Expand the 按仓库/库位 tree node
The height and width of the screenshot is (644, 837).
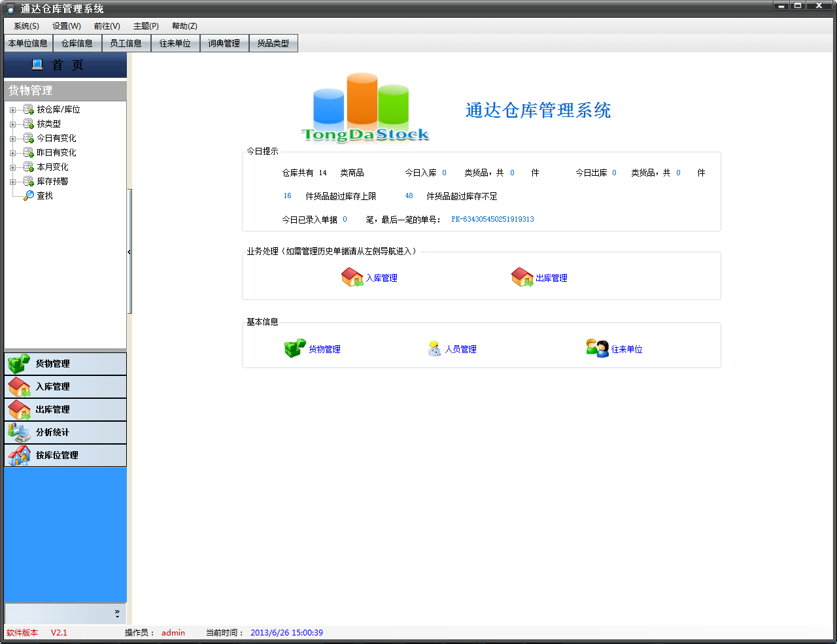(12, 110)
